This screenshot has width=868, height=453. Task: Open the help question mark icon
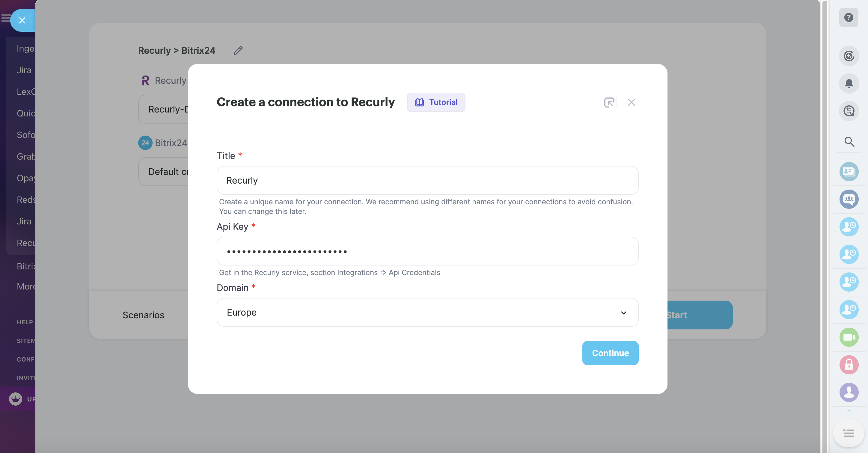point(849,17)
